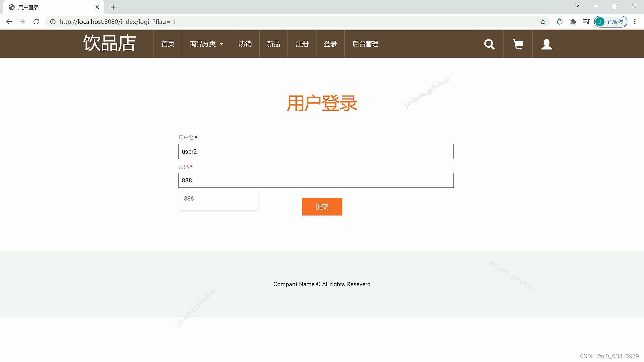The image size is (644, 362).
Task: Open the browser chevron dropdown near minimize
Action: tap(577, 6)
